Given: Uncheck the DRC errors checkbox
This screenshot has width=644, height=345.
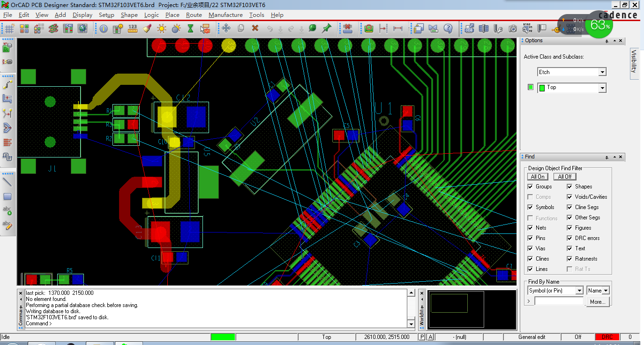Looking at the screenshot, I should pyautogui.click(x=569, y=238).
